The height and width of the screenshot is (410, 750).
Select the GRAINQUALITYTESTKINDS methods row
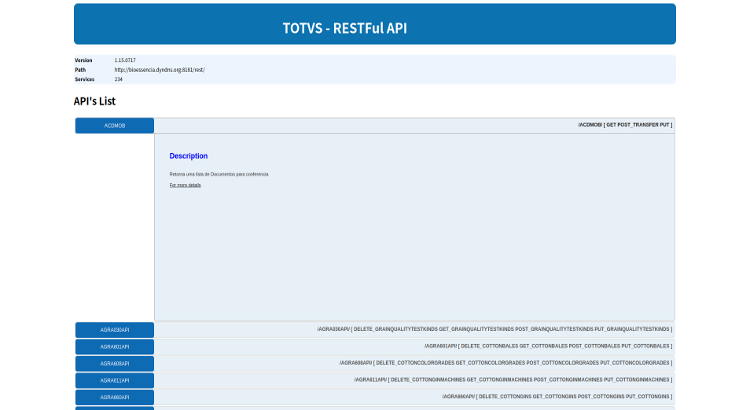414,330
